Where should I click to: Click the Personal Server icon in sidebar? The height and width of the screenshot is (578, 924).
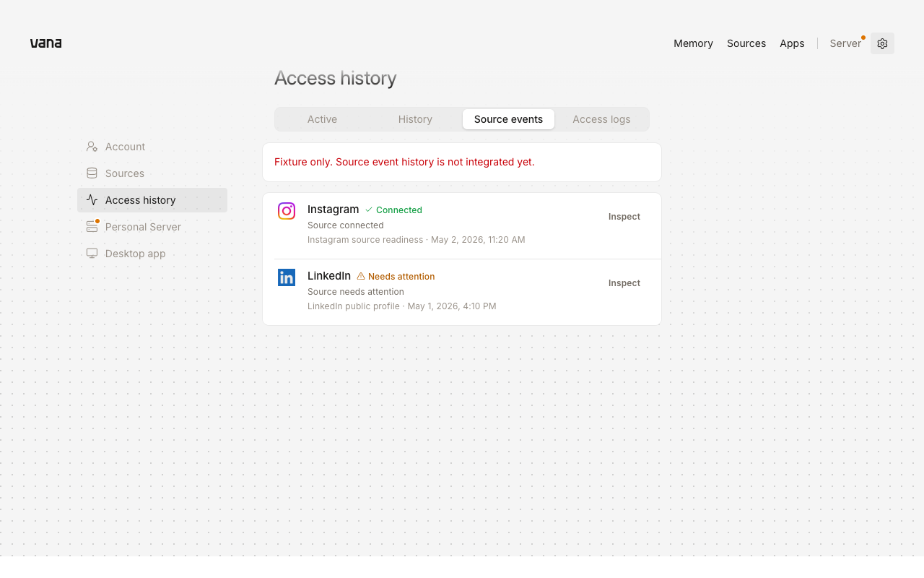tap(92, 227)
